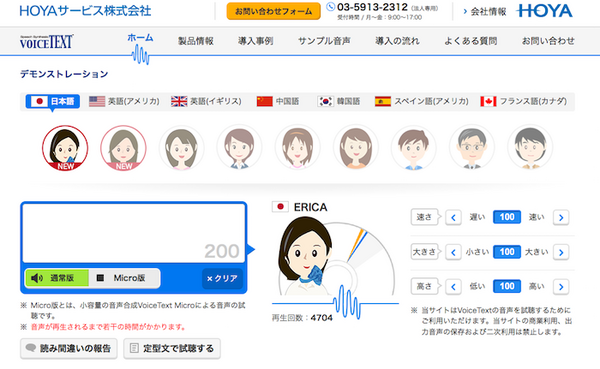Screen dimensions: 600x369
Task: Increase 速さ with right arrow
Action: click(x=561, y=217)
